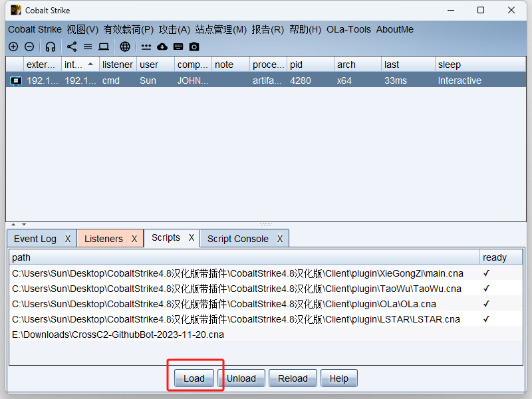Screen dimensions: 532x399
Task: Click pid 4280 in the beacon row
Action: click(301, 80)
